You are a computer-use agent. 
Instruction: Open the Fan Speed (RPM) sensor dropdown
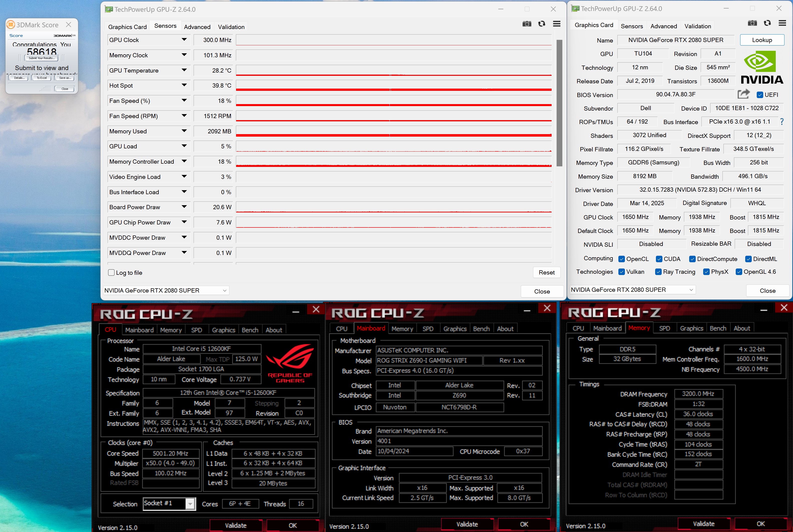coord(184,116)
